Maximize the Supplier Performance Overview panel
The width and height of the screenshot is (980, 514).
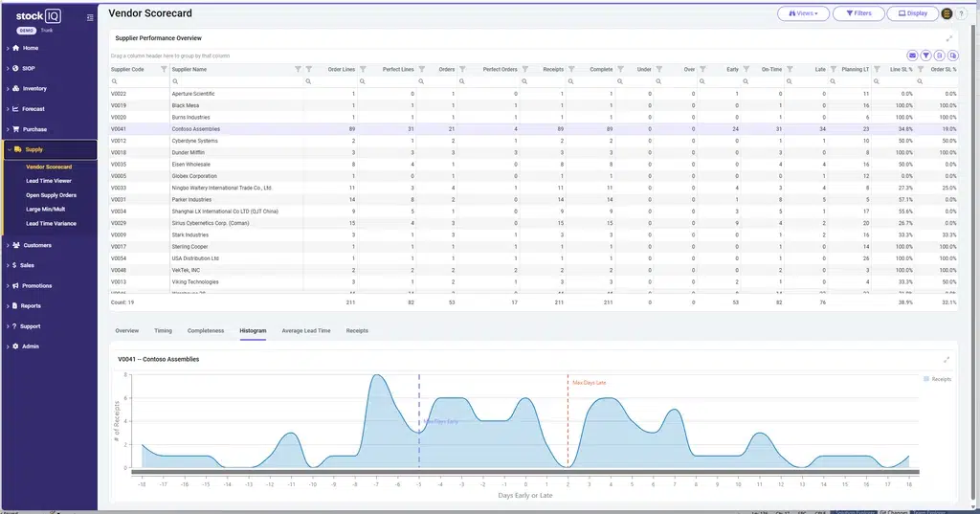[948, 38]
